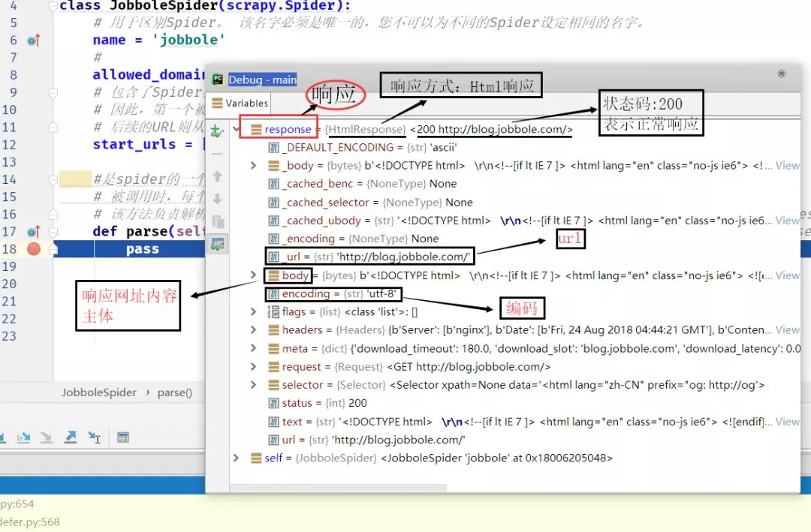Close the Debug - main popup
The image size is (811, 532).
(782, 74)
